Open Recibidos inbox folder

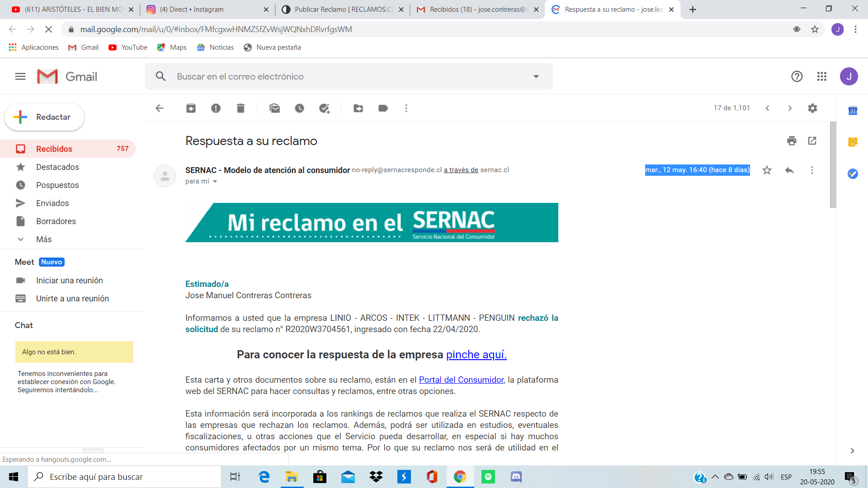click(x=68, y=149)
